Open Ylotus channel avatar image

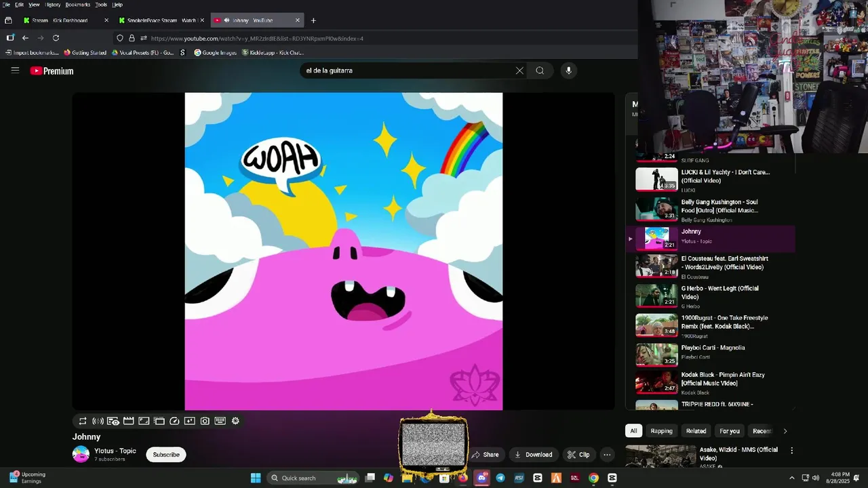(x=81, y=454)
